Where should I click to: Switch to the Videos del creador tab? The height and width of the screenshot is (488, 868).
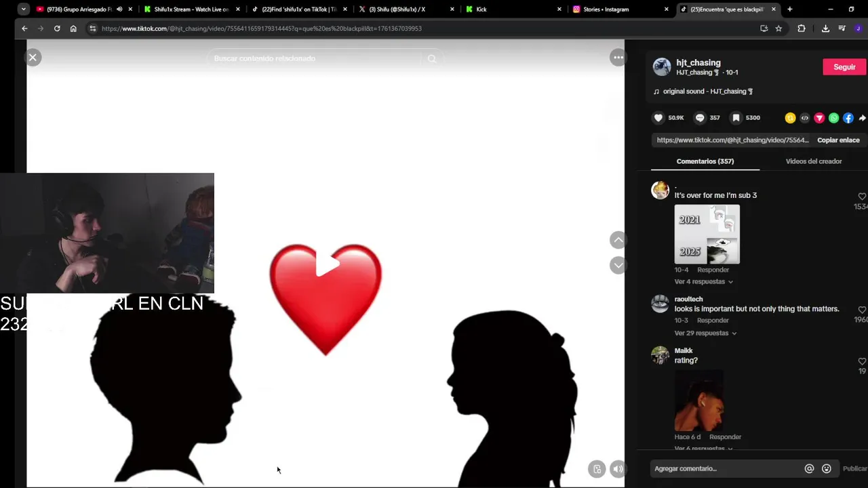814,161
